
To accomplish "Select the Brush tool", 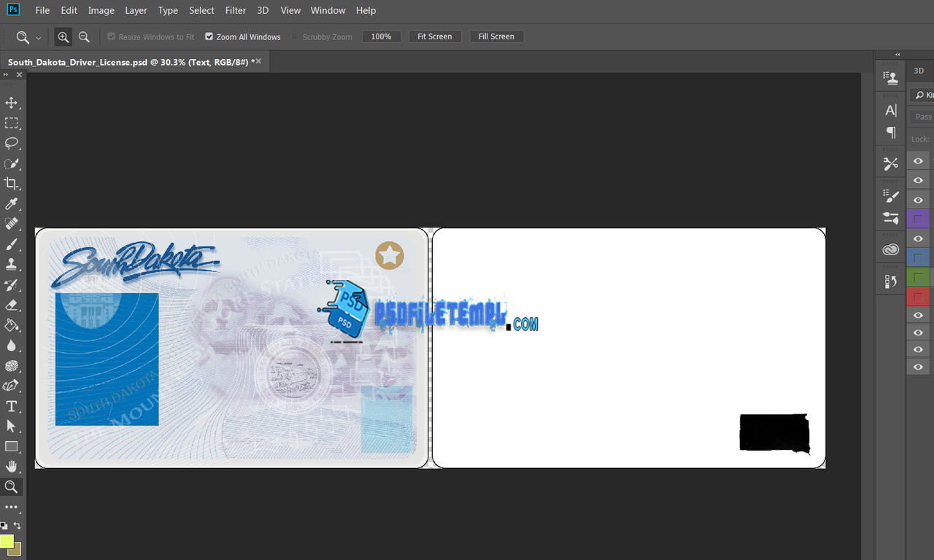I will [12, 244].
